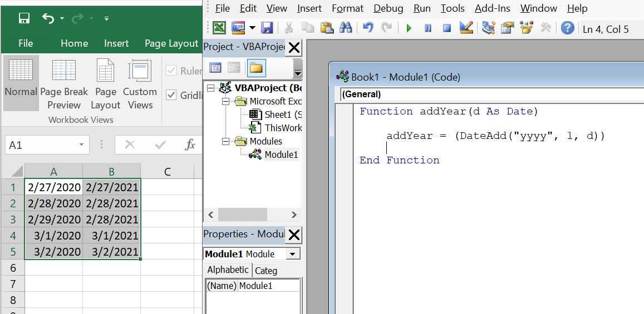
Task: Select column A header
Action: click(x=54, y=171)
